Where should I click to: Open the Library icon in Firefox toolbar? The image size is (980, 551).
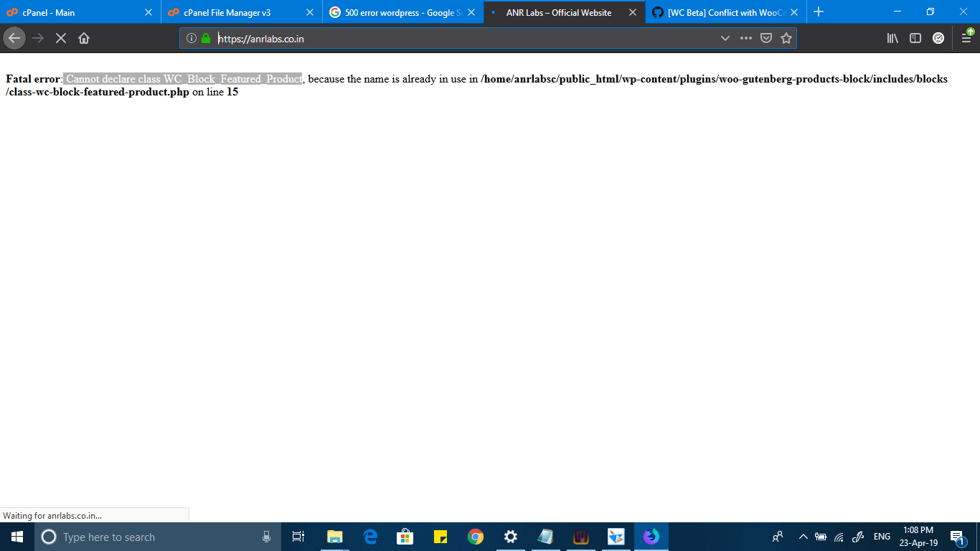click(892, 38)
